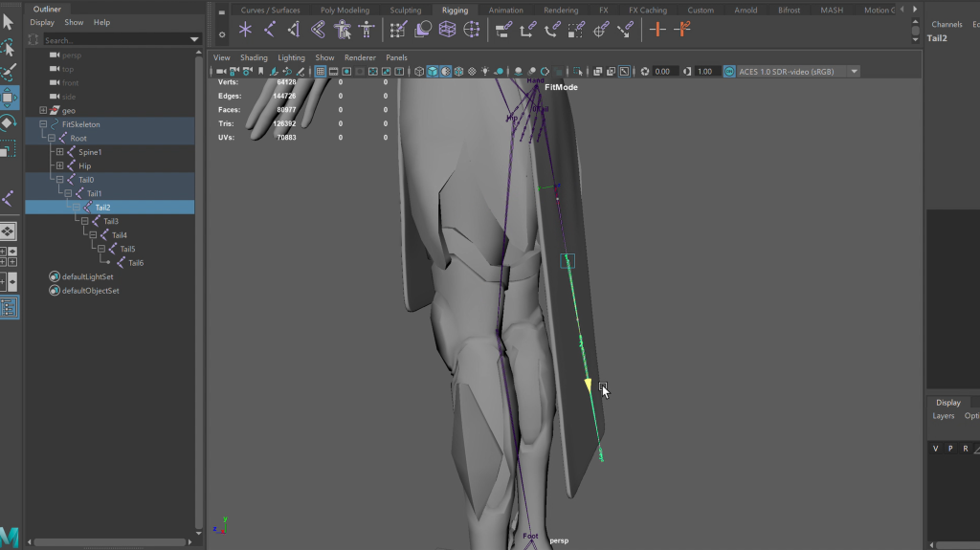Image resolution: width=980 pixels, height=550 pixels.
Task: Toggle textured display in viewport
Action: [472, 71]
